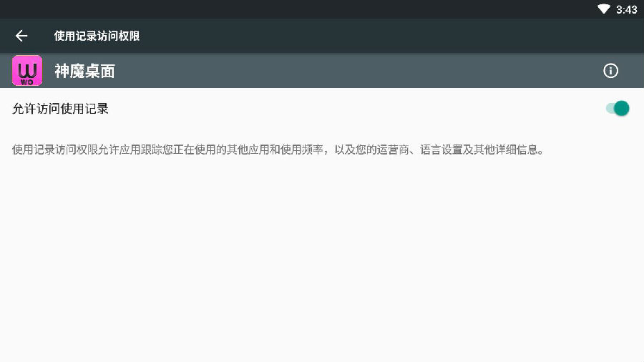Click the 神魔桌面 app name
644x362 pixels.
[84, 71]
